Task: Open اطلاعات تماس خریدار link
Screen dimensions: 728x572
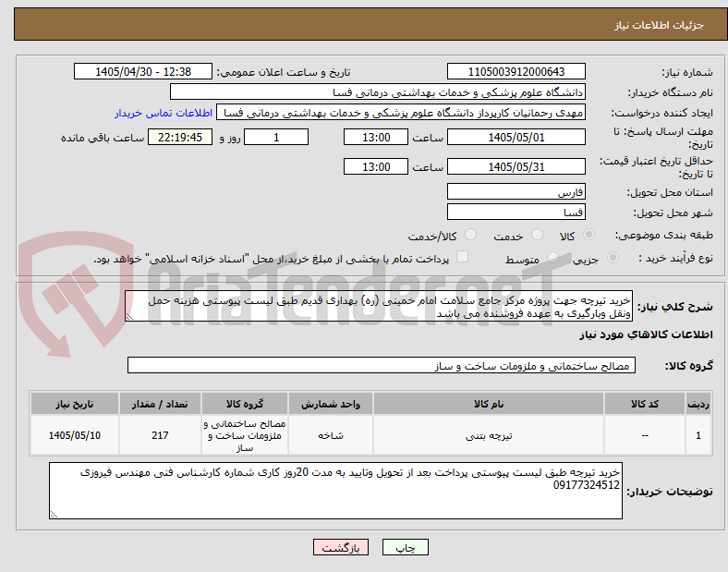Action: click(x=164, y=113)
